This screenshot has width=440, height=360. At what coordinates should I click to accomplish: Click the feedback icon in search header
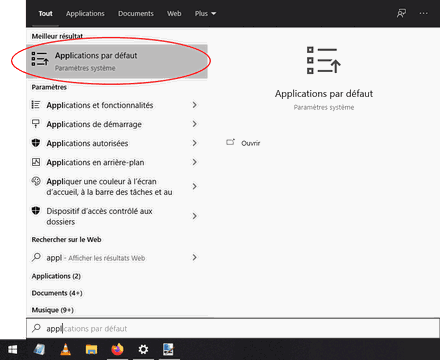tap(401, 13)
